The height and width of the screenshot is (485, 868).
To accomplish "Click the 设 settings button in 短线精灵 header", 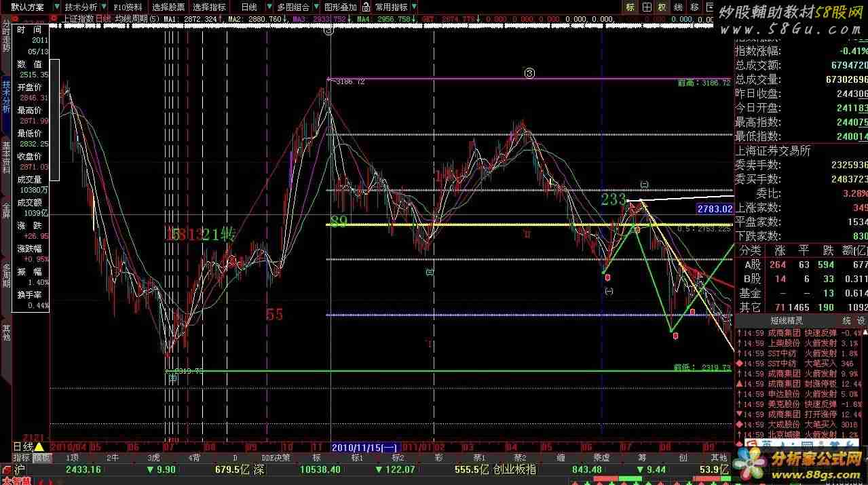I will (x=861, y=320).
